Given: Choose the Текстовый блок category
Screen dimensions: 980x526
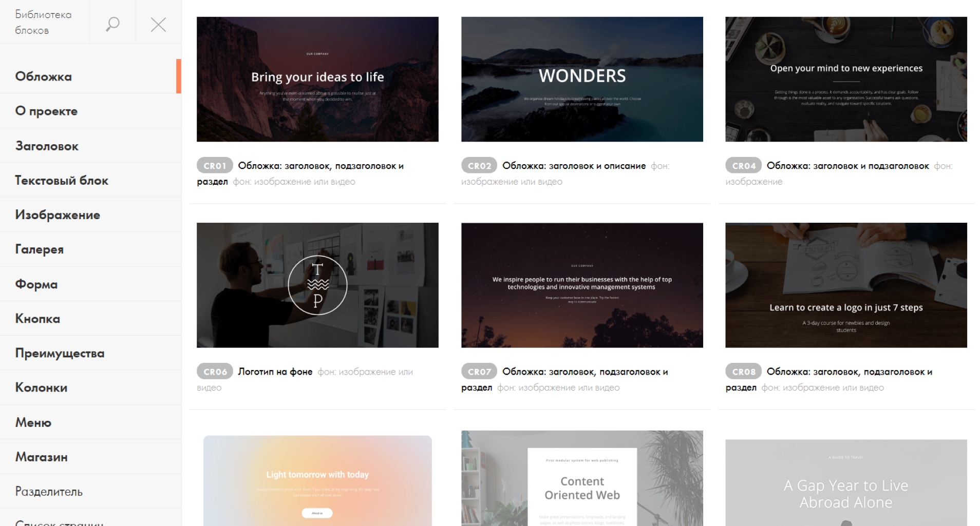Looking at the screenshot, I should (x=62, y=180).
